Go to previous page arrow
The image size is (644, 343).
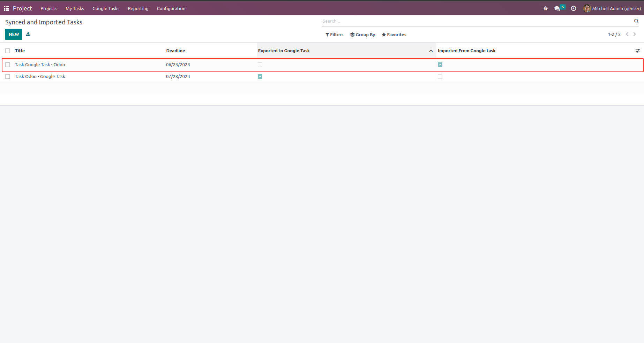(x=627, y=34)
